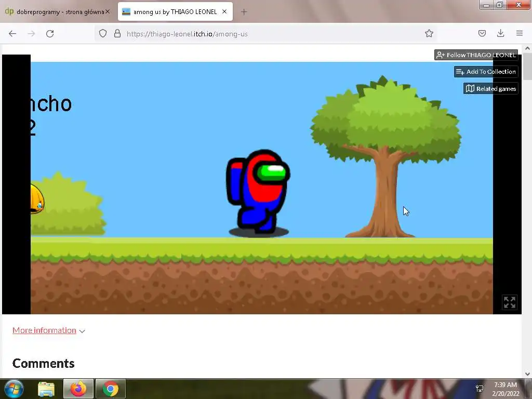Go forward with the forward arrow

[x=31, y=34]
